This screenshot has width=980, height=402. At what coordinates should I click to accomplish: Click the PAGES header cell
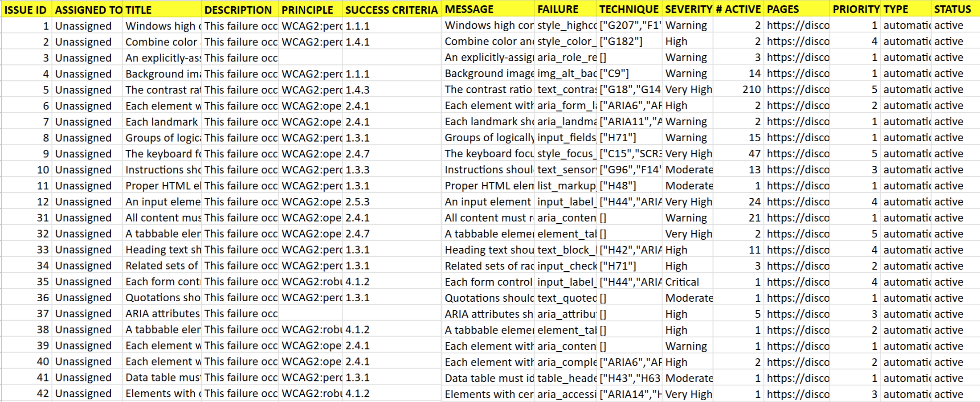(797, 9)
